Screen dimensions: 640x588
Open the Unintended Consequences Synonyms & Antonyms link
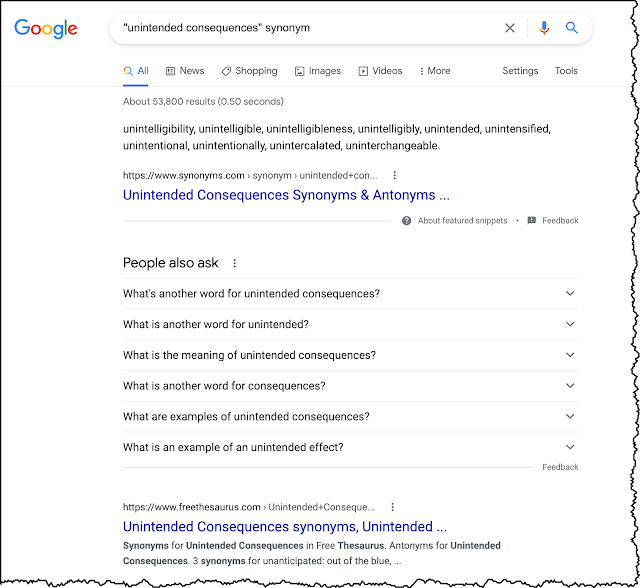(x=286, y=195)
